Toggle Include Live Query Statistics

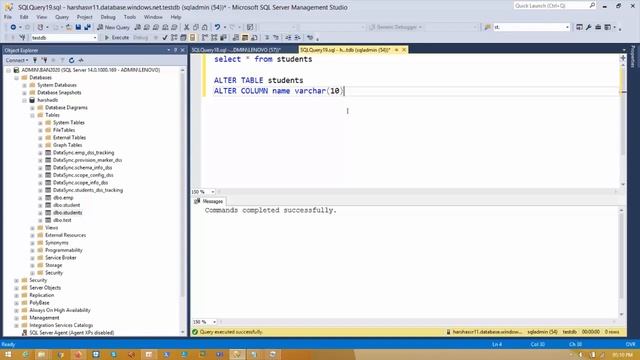point(214,38)
